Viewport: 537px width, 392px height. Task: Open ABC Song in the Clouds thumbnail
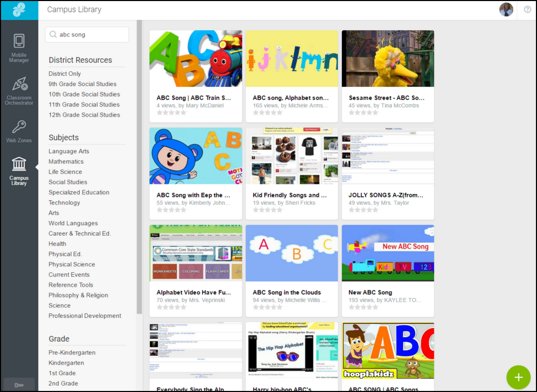(292, 253)
